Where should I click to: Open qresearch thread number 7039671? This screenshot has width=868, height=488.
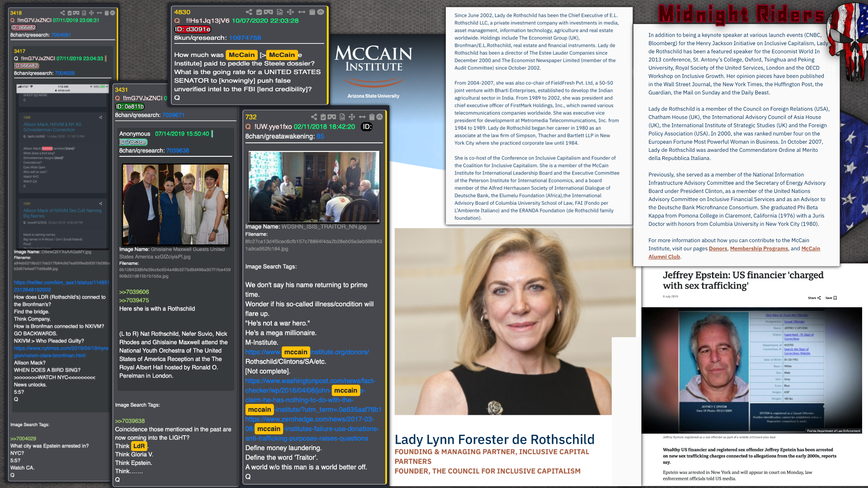click(x=173, y=115)
